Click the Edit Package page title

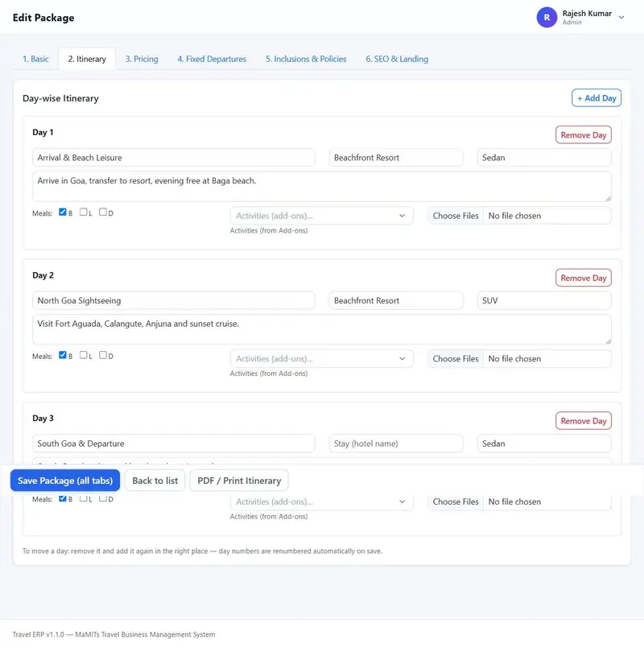point(43,18)
